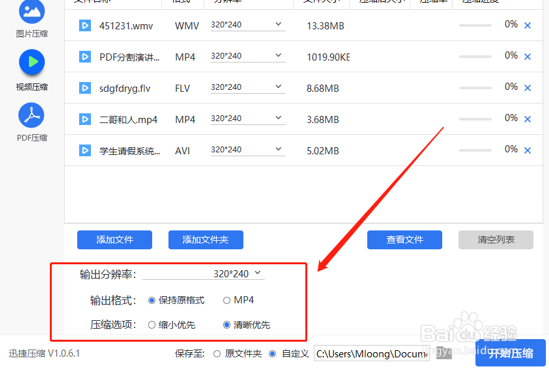The width and height of the screenshot is (549, 370).
Task: Select the file name 451231.wmv
Action: click(x=126, y=26)
